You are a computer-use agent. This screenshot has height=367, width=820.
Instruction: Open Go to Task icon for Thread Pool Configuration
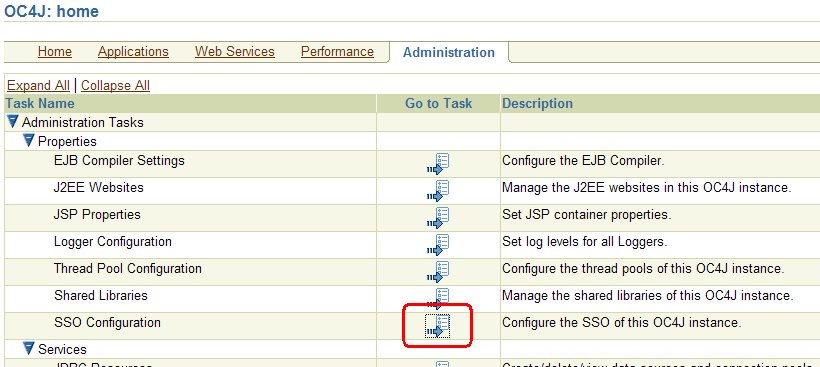438,272
